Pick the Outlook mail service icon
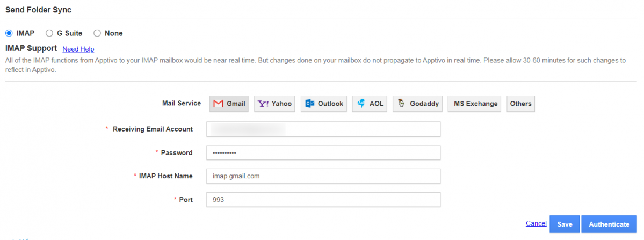This screenshot has width=644, height=240. [x=324, y=104]
